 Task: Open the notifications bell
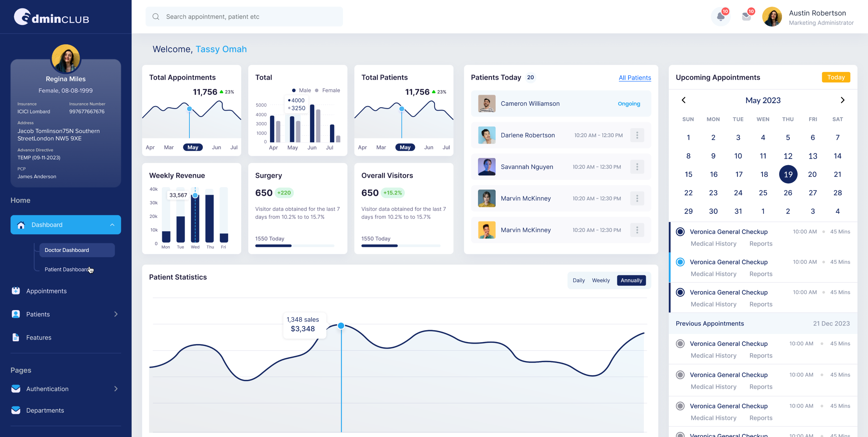tap(721, 16)
